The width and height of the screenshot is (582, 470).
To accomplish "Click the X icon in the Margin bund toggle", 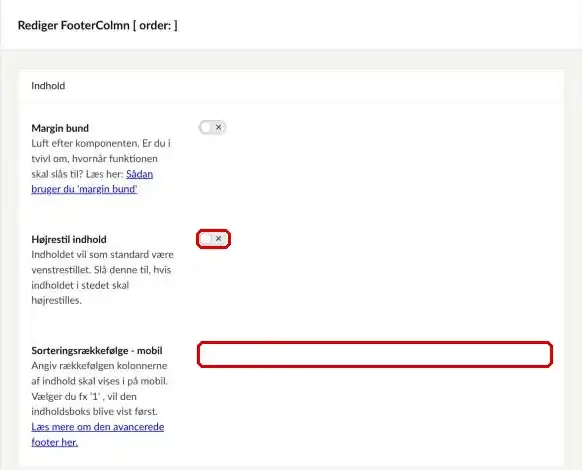I will (x=219, y=127).
